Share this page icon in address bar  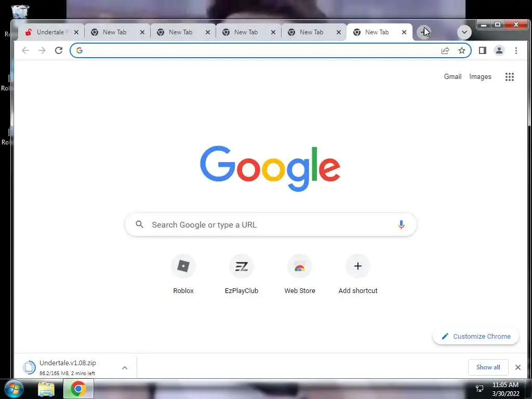445,50
